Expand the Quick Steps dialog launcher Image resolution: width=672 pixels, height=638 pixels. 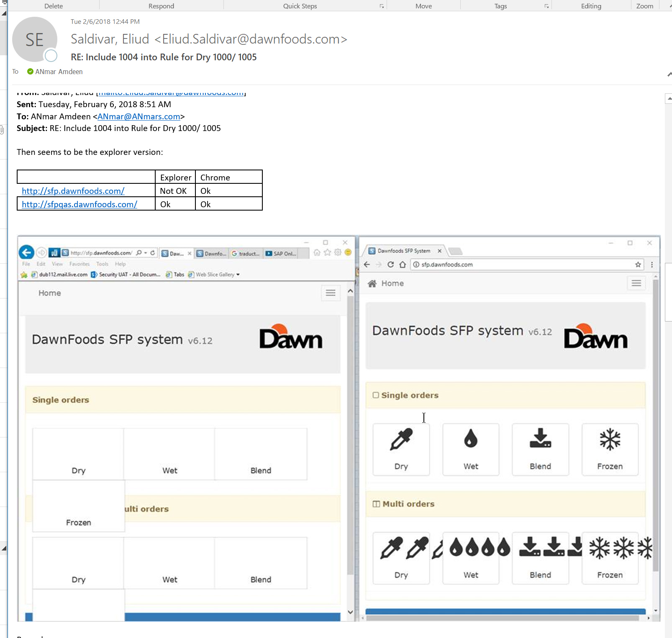pyautogui.click(x=382, y=6)
